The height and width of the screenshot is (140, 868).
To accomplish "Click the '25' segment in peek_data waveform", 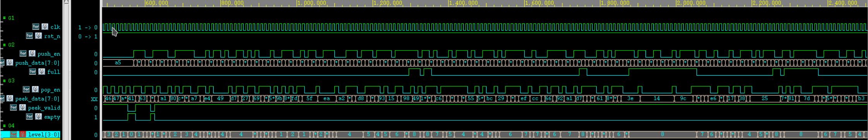I will (765, 98).
